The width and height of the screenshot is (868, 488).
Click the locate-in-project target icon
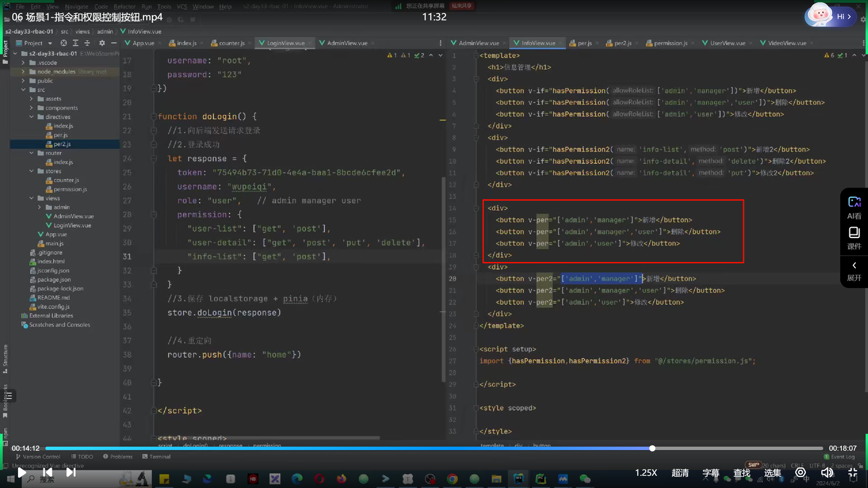click(x=63, y=43)
